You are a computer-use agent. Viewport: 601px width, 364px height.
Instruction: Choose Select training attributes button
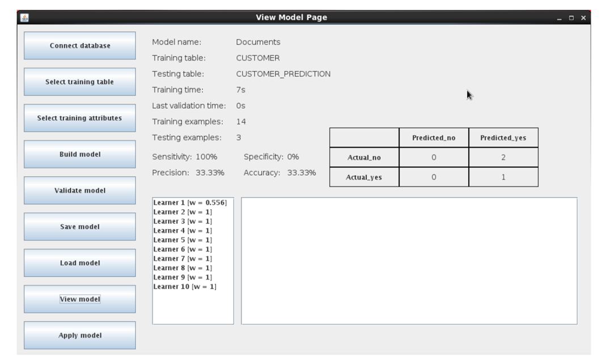(79, 118)
